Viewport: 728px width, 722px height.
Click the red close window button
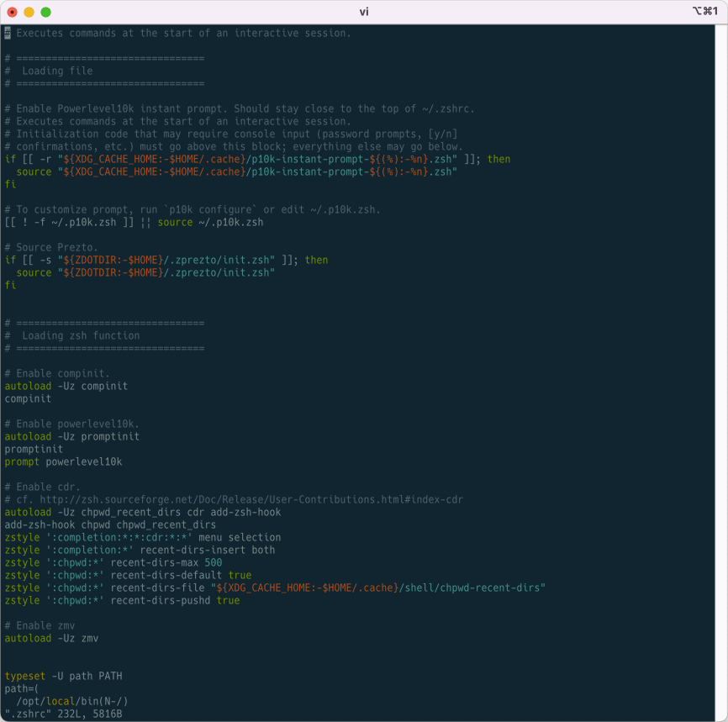[13, 12]
